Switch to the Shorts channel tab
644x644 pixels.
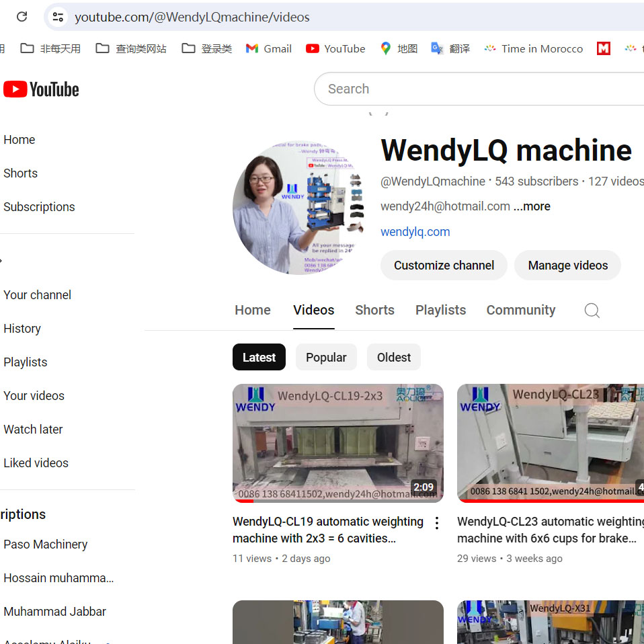pos(374,310)
